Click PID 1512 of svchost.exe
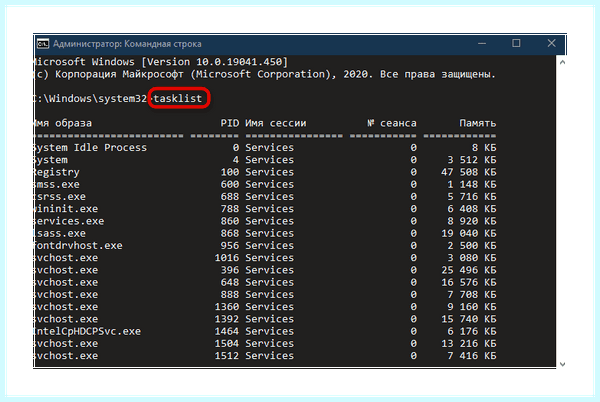This screenshot has width=600, height=402. [x=227, y=356]
